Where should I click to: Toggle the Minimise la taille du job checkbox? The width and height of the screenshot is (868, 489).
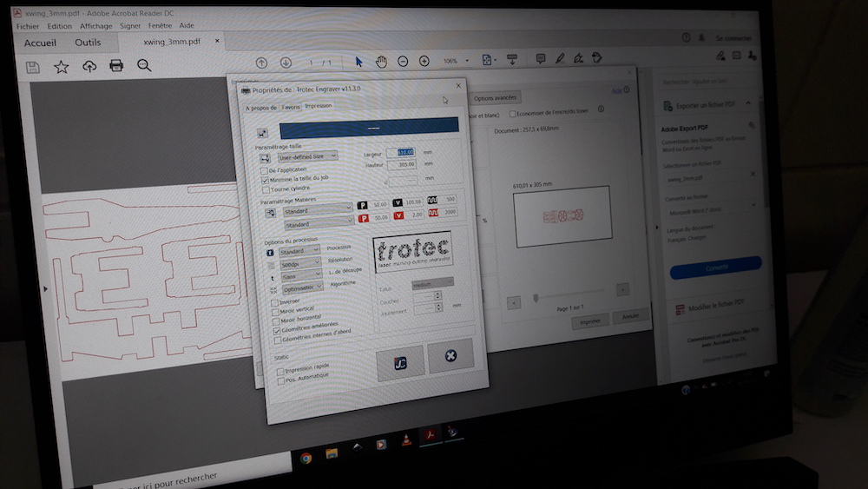tap(265, 181)
